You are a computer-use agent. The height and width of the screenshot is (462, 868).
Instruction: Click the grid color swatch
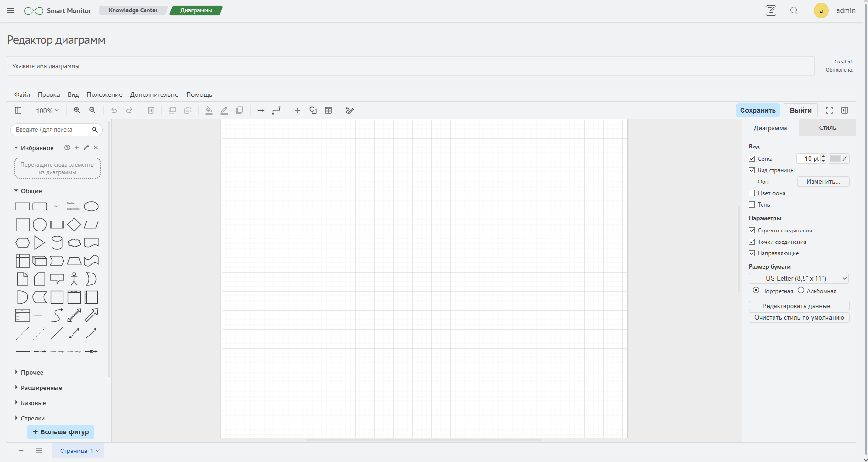coord(835,158)
